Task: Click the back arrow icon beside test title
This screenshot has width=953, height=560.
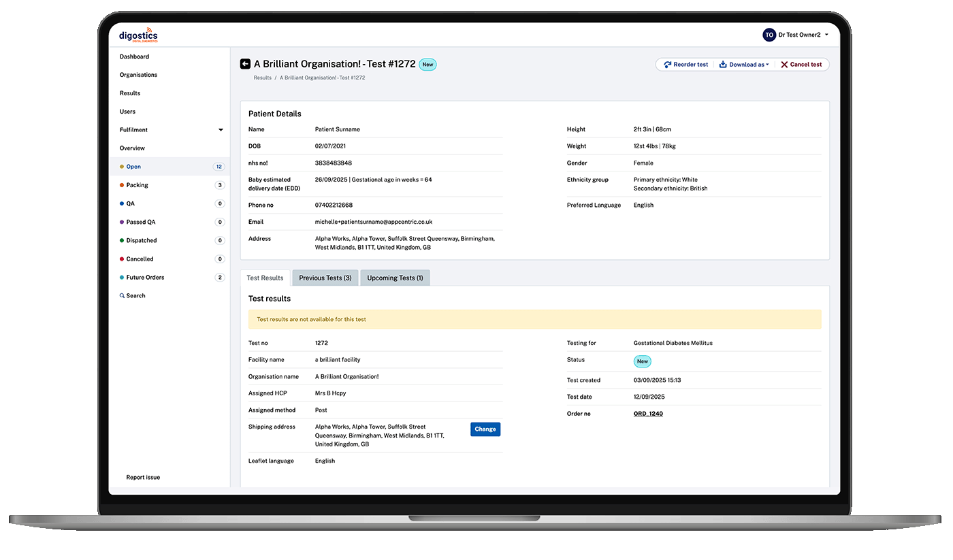Action: [245, 64]
